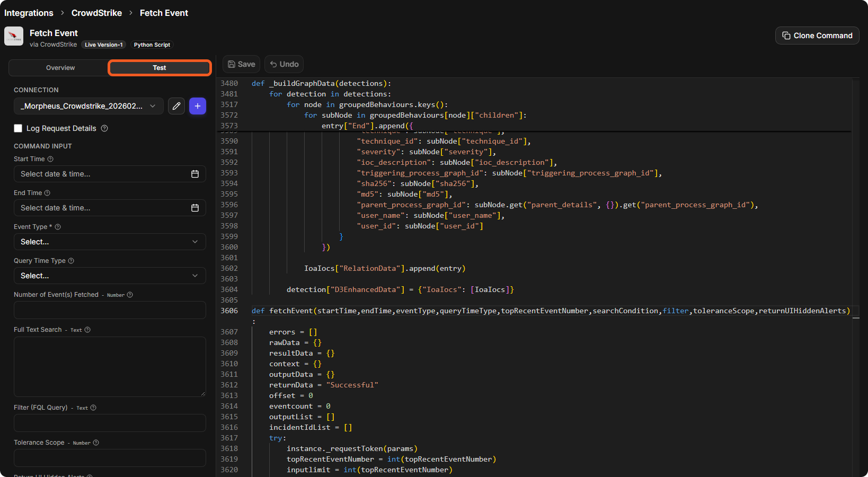Click the Start Time date input field
Screen dimensions: 868x477
pos(110,174)
